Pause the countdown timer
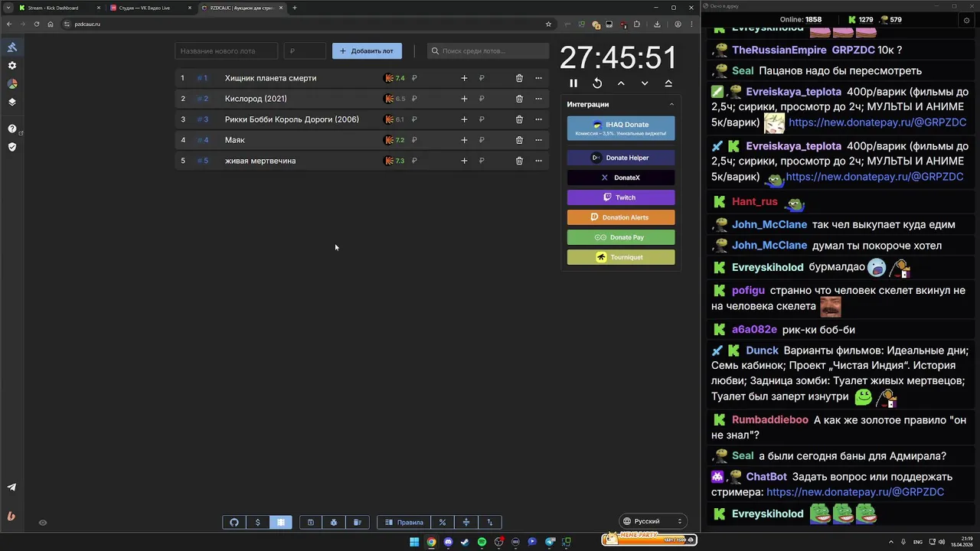Image resolution: width=980 pixels, height=551 pixels. 573,83
